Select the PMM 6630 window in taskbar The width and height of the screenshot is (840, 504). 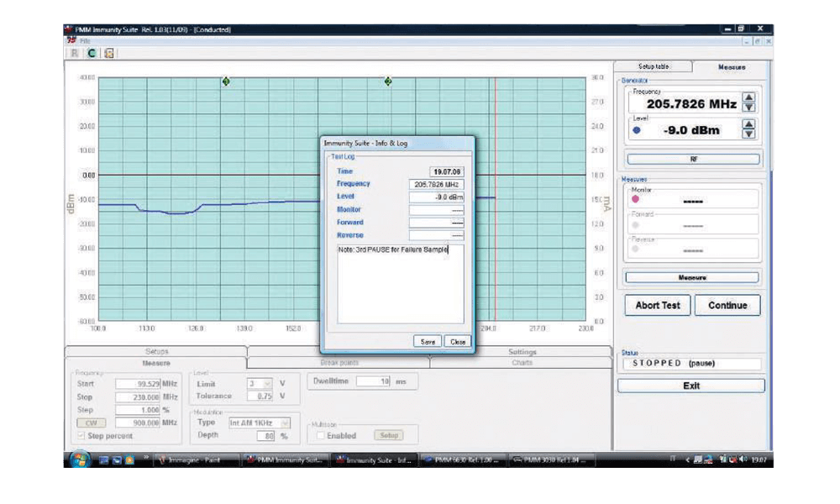(463, 460)
